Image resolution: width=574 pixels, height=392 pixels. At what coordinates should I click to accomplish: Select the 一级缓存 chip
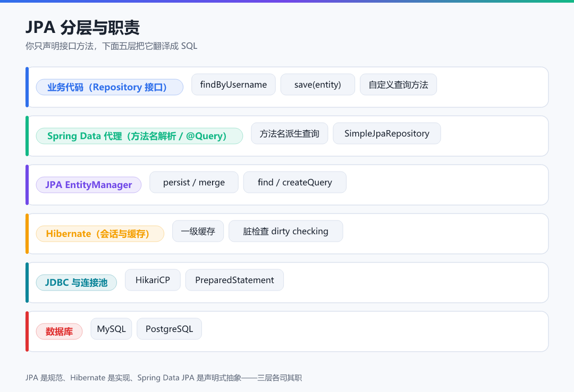coord(198,231)
